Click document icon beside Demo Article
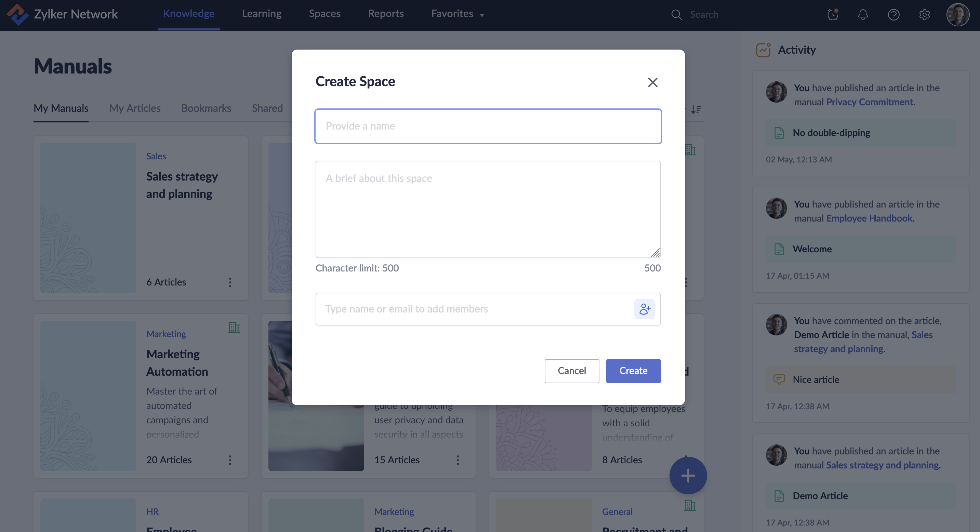Screen dimensions: 980x532 779,496
